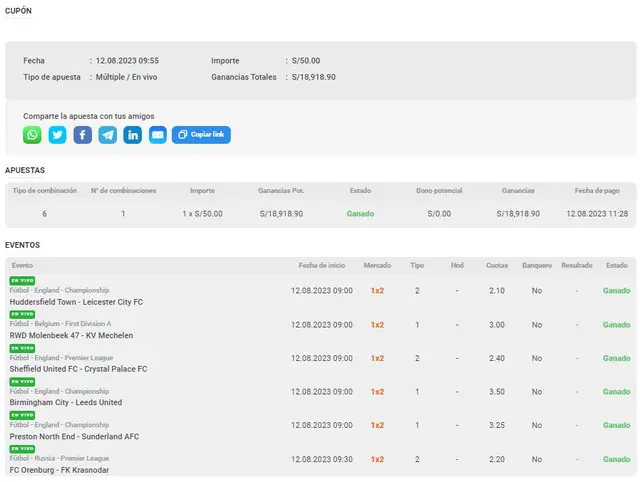Click the odds value 3.25
Viewport: 640px width, 482px height.
coord(497,425)
